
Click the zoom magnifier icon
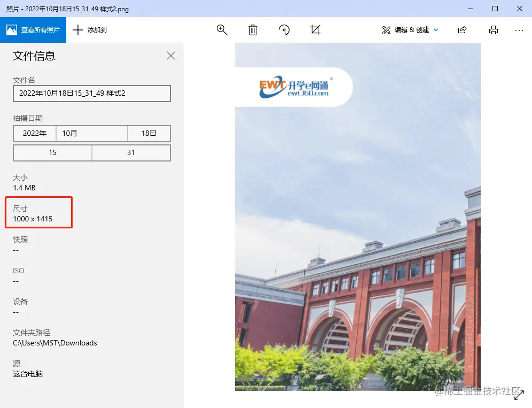(x=222, y=30)
